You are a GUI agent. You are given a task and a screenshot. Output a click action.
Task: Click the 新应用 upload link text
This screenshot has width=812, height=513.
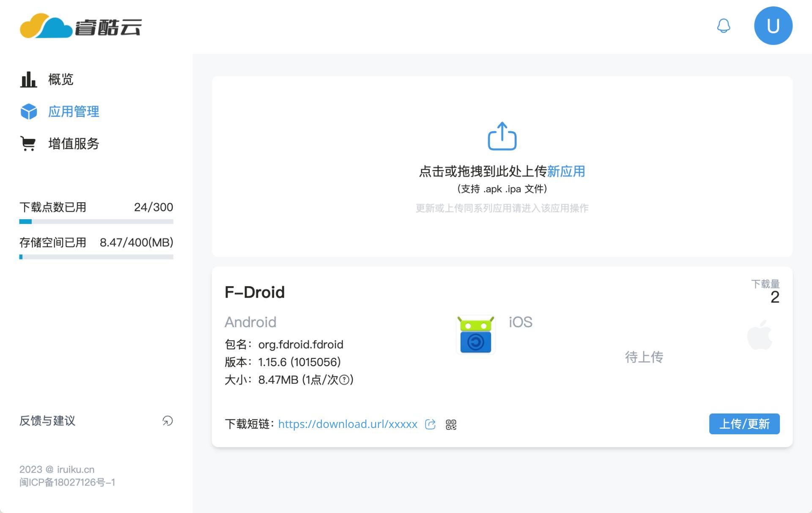566,171
